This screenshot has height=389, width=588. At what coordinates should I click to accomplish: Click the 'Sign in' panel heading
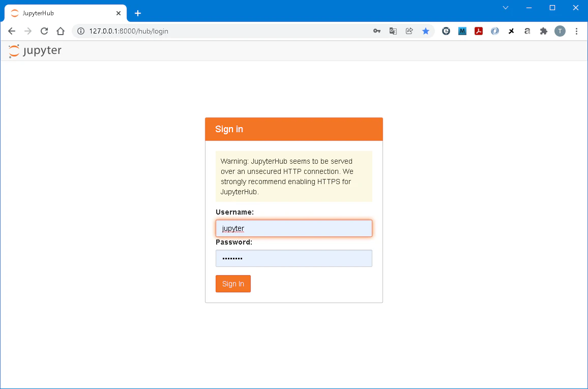(x=229, y=129)
